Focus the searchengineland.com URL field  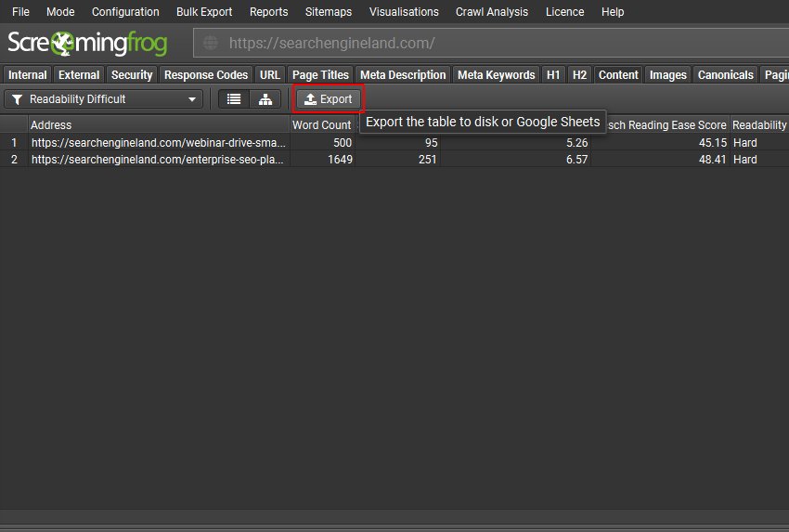(491, 43)
